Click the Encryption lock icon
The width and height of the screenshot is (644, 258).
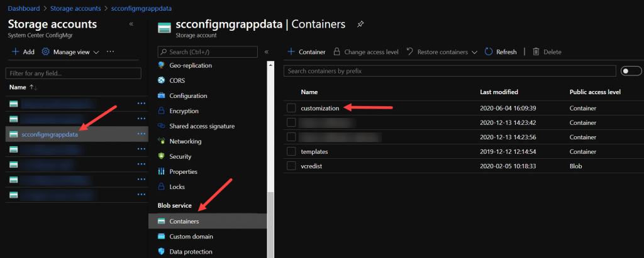[x=162, y=110]
